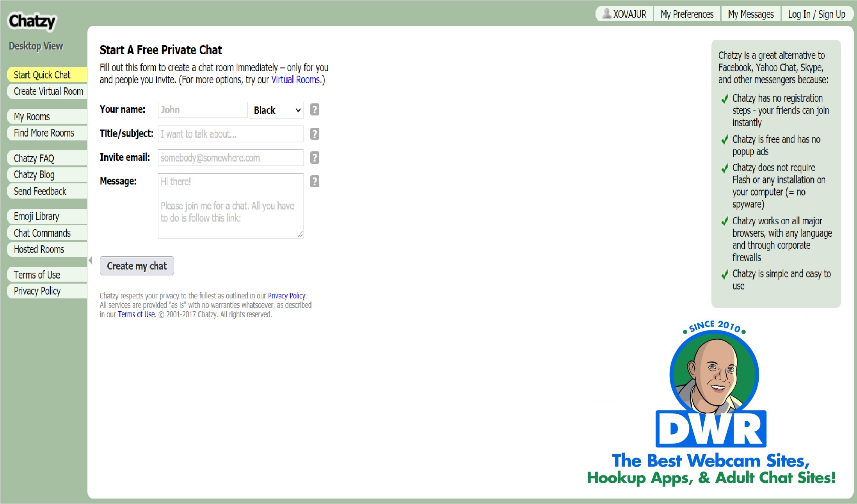857x504 pixels.
Task: Click the help icon next to Your name
Action: click(x=315, y=110)
